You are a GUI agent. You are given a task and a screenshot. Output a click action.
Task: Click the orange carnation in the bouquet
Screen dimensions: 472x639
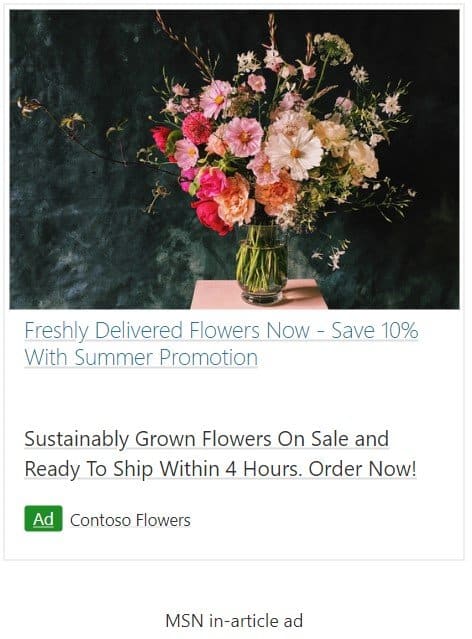tap(276, 194)
